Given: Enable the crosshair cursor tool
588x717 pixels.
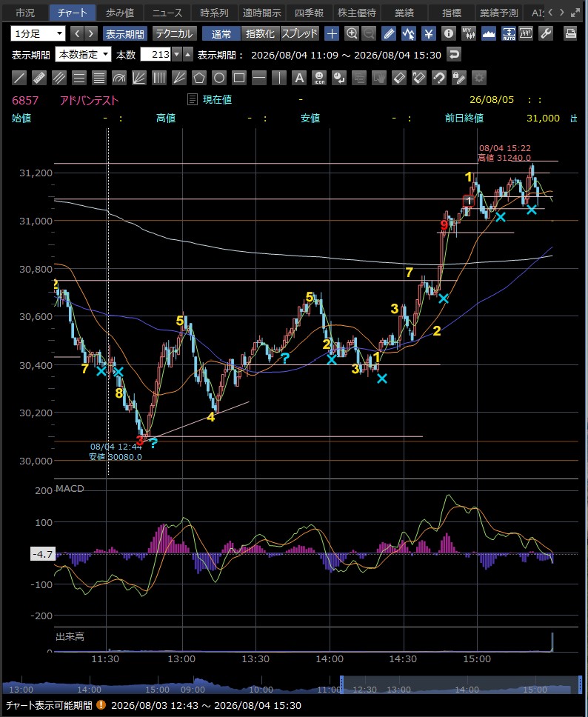Looking at the screenshot, I should (332, 33).
